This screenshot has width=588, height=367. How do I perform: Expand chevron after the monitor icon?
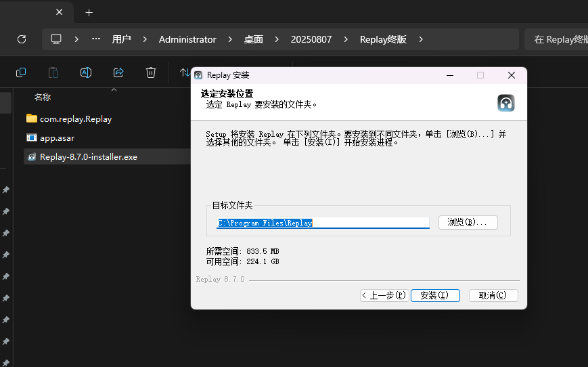[76, 39]
